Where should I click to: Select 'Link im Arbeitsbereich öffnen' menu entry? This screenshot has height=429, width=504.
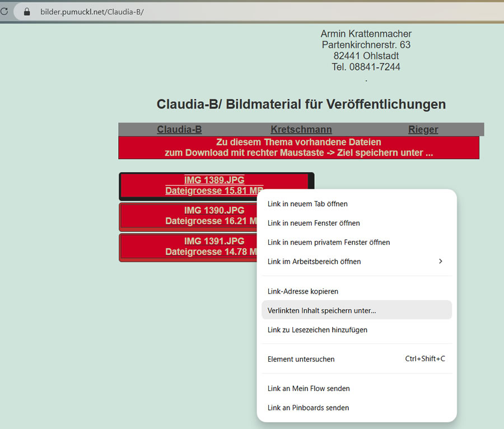point(314,262)
